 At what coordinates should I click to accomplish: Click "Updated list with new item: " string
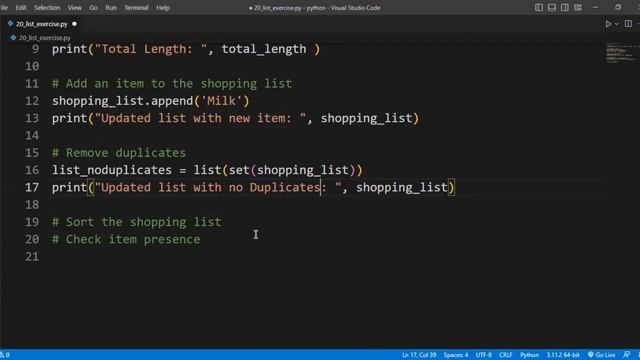[200, 118]
